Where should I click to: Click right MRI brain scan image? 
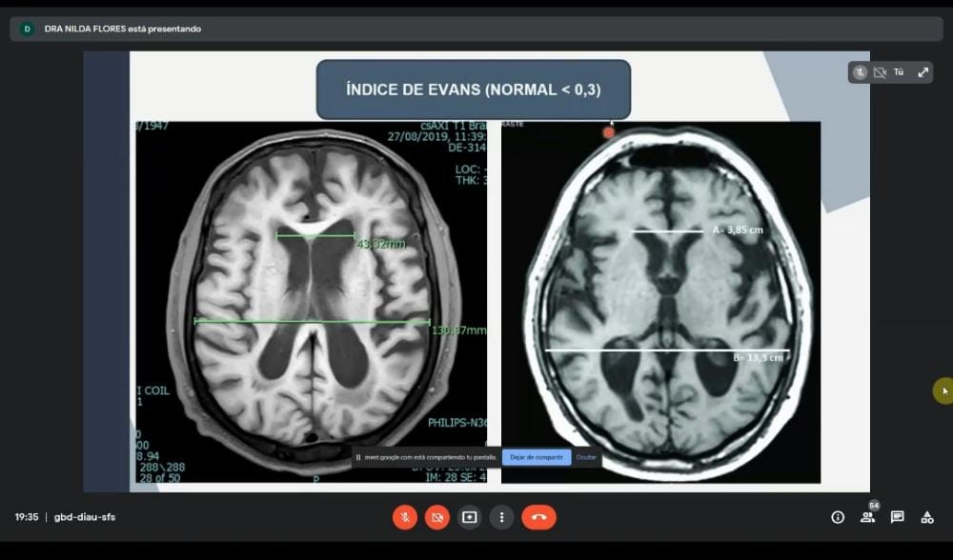pos(660,302)
